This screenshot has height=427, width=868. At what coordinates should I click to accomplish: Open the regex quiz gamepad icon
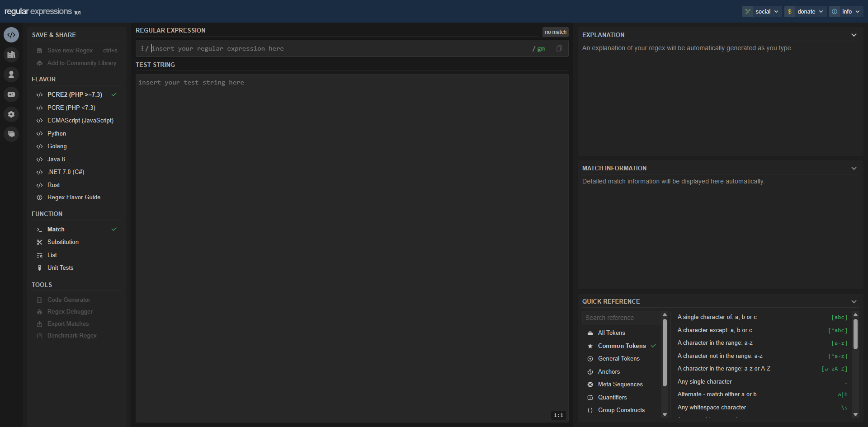pyautogui.click(x=11, y=94)
